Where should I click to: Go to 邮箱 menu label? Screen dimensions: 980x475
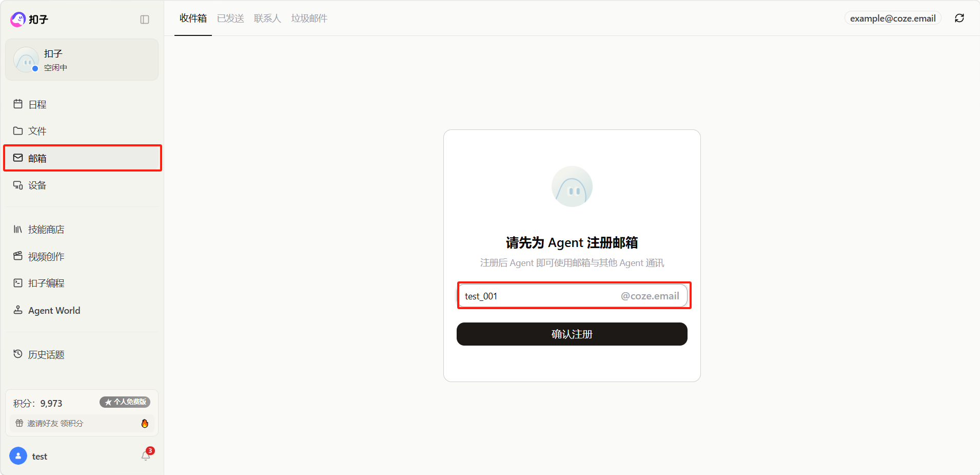pos(37,159)
